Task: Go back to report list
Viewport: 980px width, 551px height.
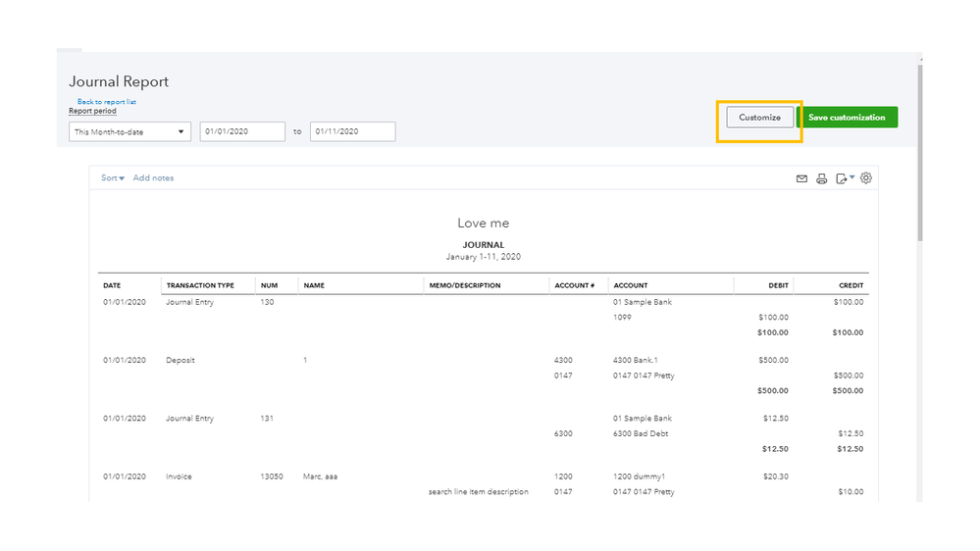Action: 107,102
